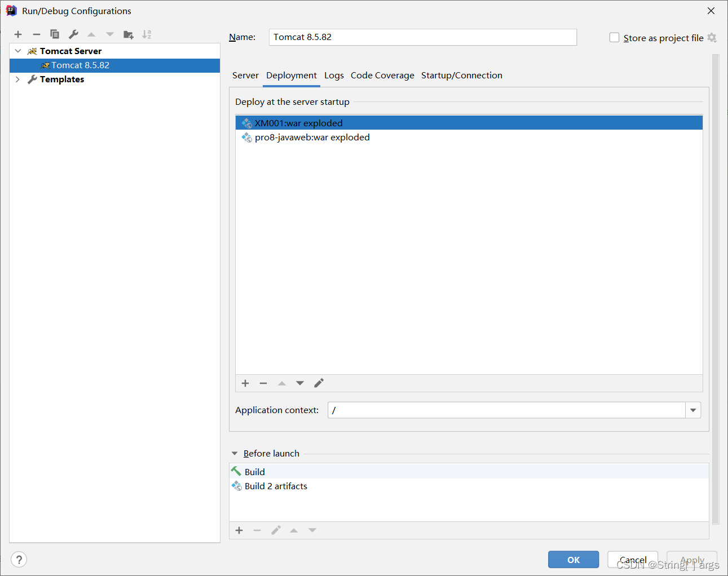Open Application context dropdown arrow

point(693,410)
